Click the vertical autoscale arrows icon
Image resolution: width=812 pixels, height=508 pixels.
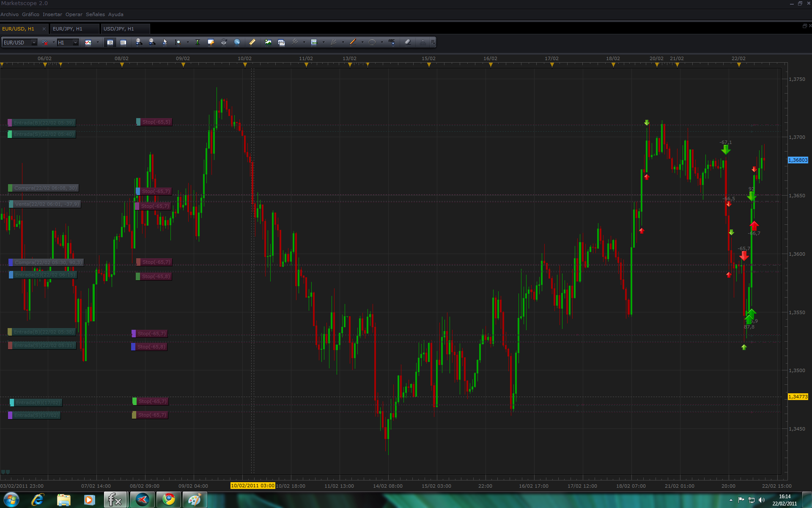198,42
